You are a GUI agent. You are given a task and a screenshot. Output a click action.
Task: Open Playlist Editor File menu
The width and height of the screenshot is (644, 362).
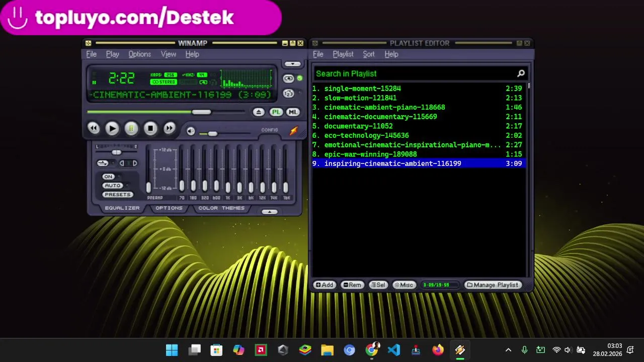click(318, 54)
